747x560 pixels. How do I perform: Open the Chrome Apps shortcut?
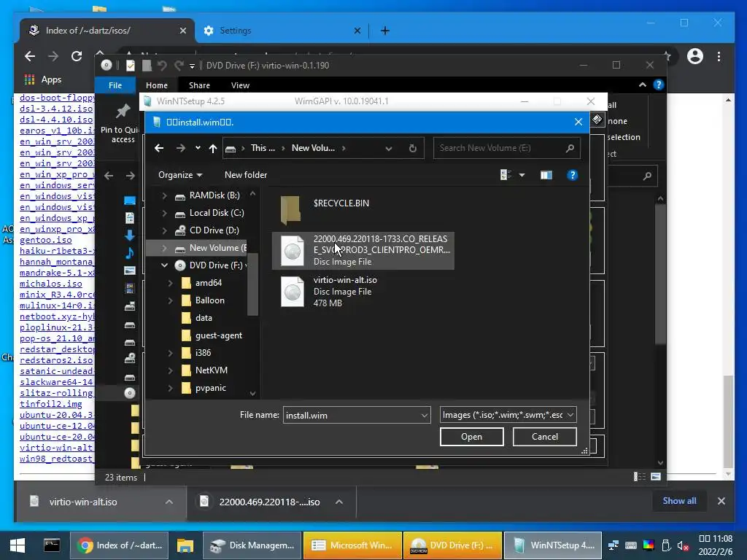pyautogui.click(x=42, y=79)
